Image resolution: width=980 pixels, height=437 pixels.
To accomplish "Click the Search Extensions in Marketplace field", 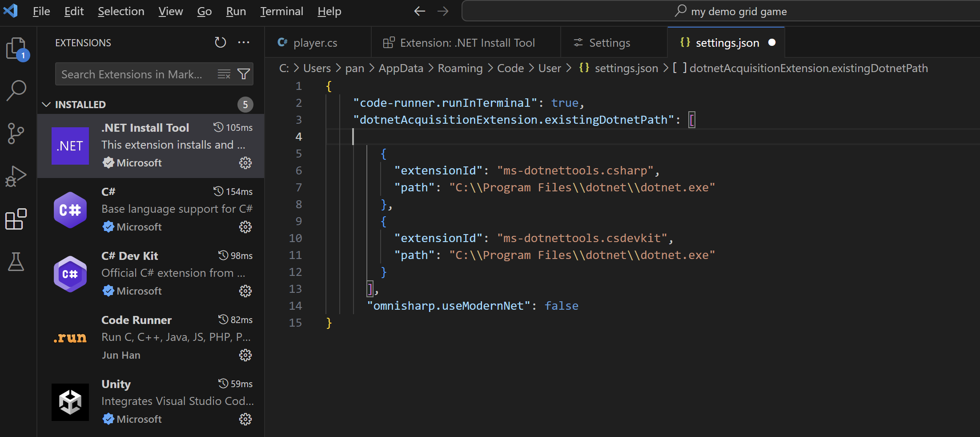I will pyautogui.click(x=133, y=74).
